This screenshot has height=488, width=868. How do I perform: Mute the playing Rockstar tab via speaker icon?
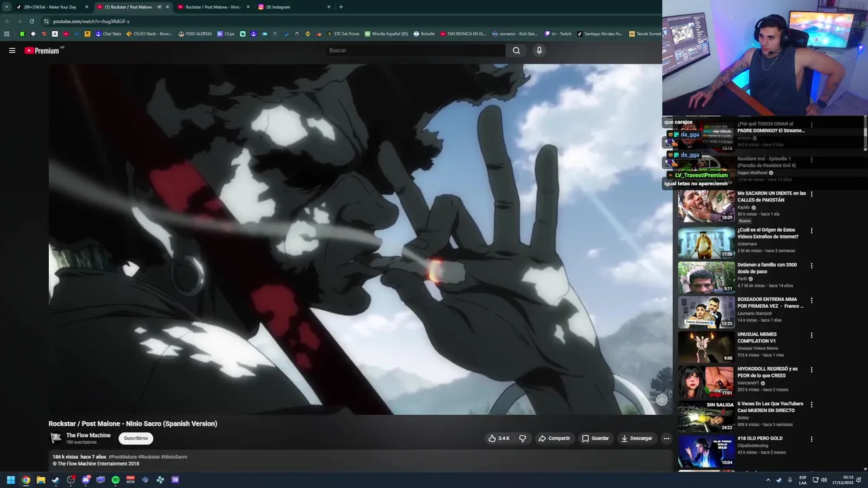click(159, 7)
